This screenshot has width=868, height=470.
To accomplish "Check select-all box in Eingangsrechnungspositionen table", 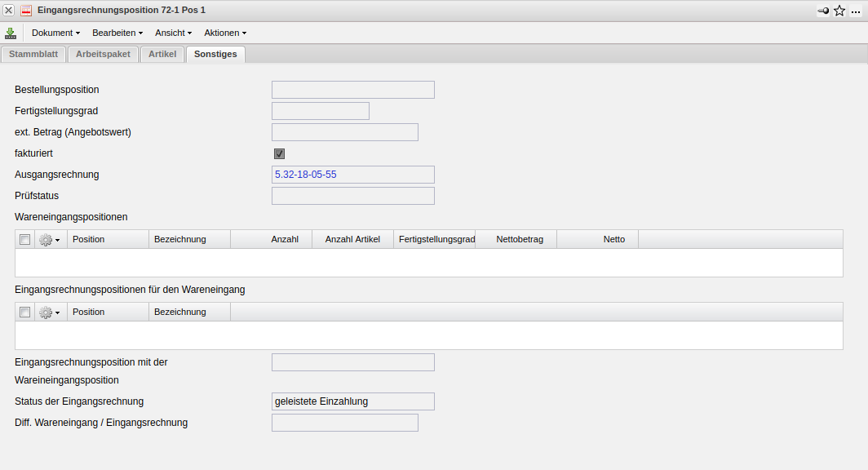I will 25,313.
